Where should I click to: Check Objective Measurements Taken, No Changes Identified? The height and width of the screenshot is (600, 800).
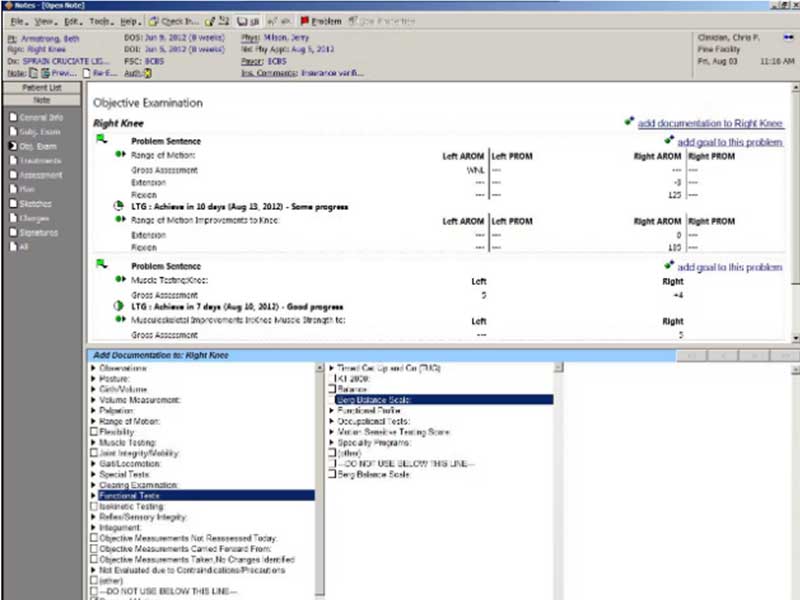pyautogui.click(x=94, y=559)
